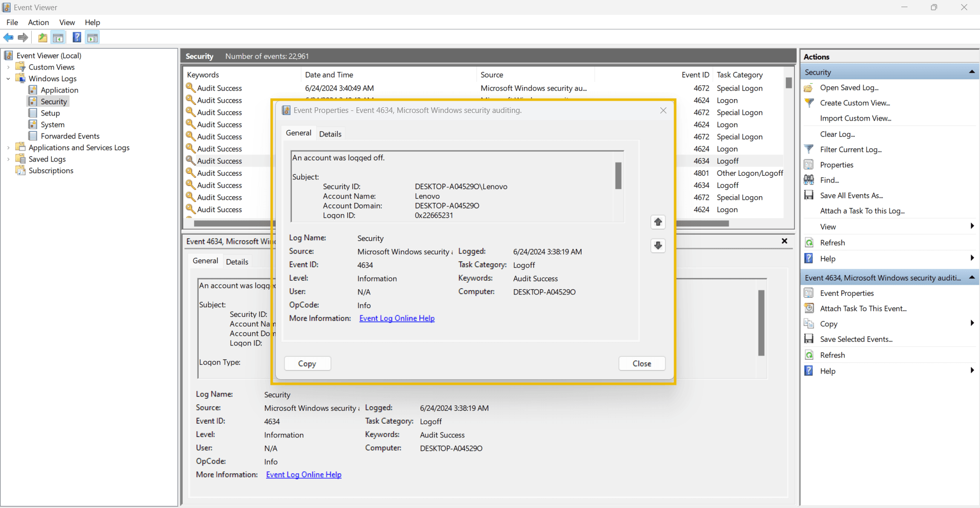980x508 pixels.
Task: Expand Applications and Services Logs node
Action: [8, 148]
